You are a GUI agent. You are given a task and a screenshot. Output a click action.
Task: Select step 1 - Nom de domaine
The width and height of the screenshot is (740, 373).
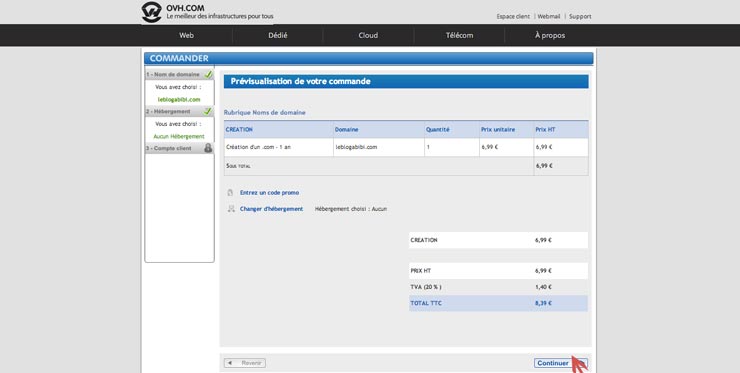pos(179,75)
